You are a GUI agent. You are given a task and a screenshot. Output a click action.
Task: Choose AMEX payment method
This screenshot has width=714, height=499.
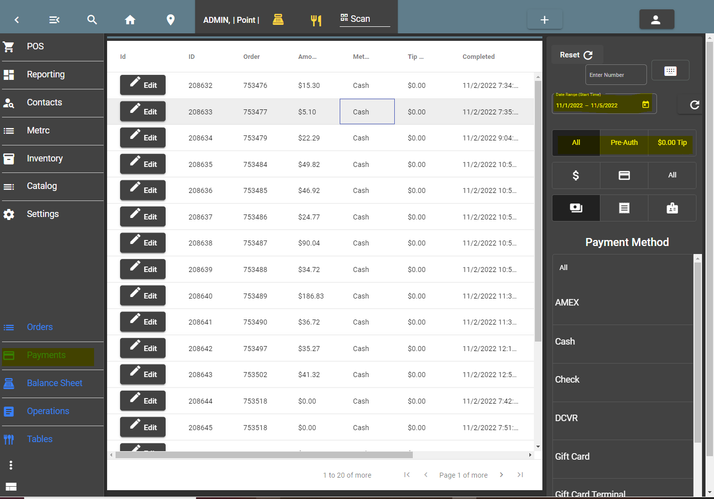click(x=622, y=303)
